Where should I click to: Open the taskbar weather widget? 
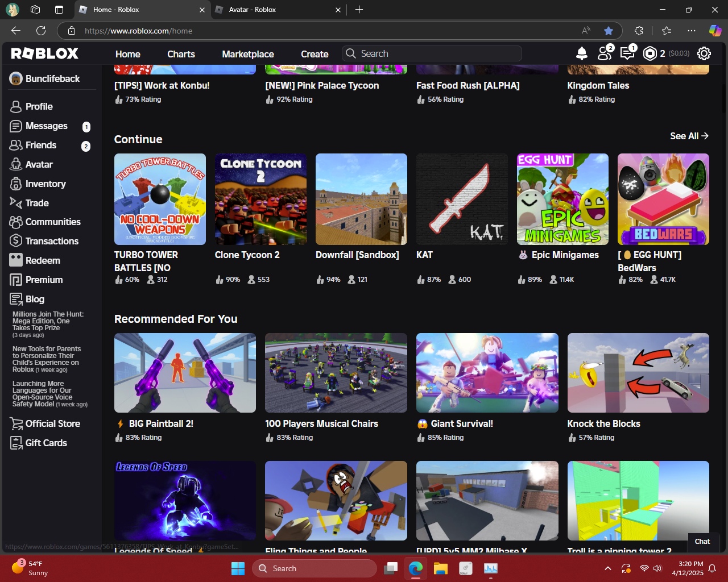coord(31,568)
